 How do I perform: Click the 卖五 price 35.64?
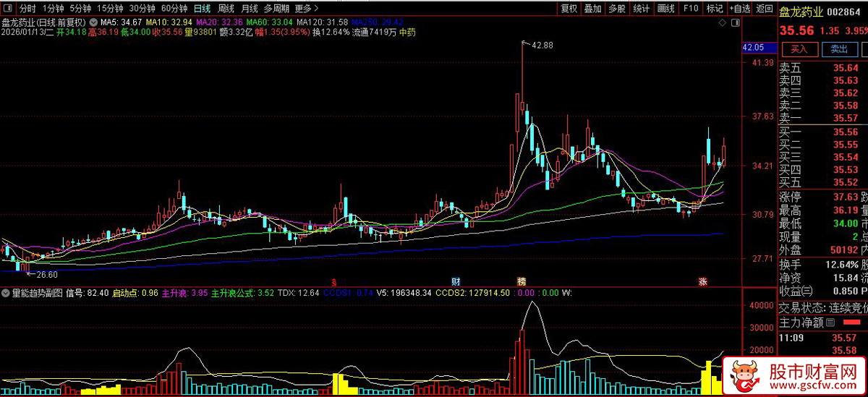coord(846,68)
